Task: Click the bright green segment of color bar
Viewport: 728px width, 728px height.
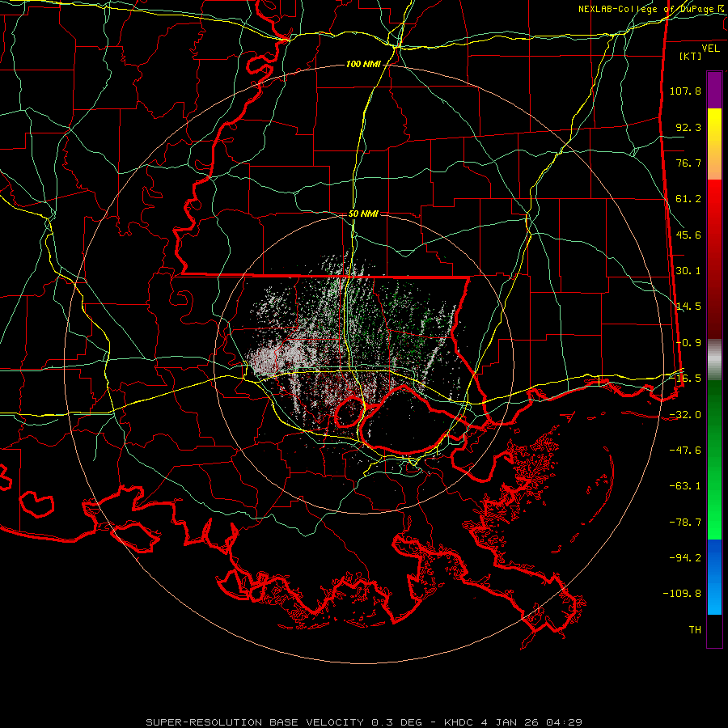Action: point(714,459)
